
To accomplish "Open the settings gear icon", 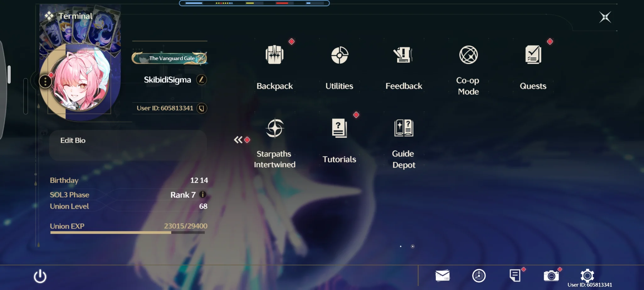I will (587, 276).
